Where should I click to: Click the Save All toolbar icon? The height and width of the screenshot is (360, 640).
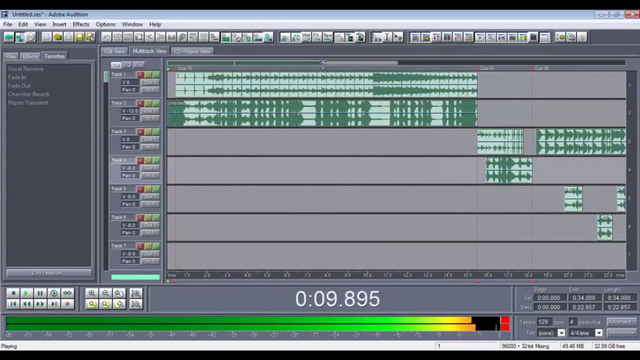click(x=90, y=38)
